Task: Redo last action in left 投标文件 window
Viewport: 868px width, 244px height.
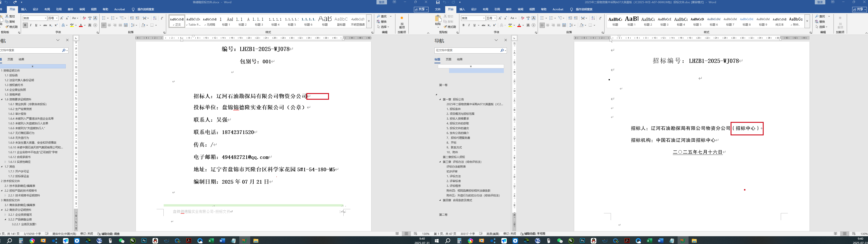Action: click(x=15, y=2)
